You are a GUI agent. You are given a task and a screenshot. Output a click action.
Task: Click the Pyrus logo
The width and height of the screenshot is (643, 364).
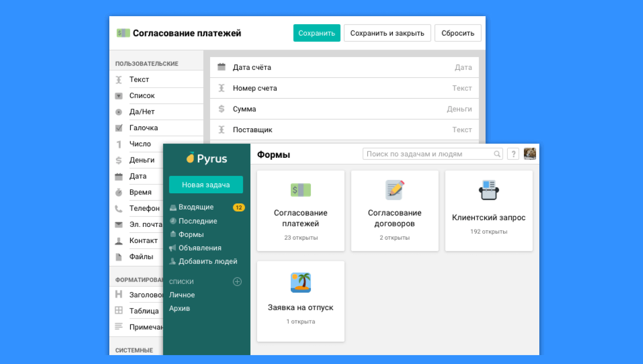click(x=207, y=159)
